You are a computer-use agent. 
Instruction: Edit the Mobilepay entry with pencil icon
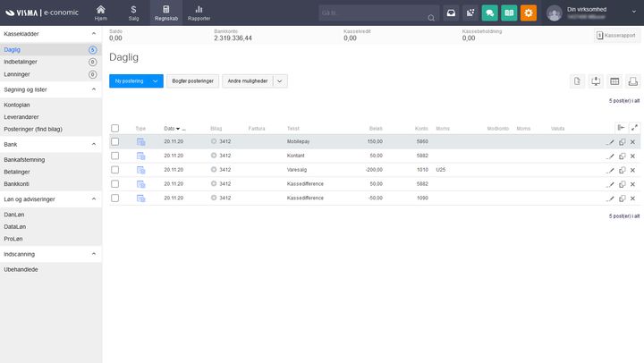click(x=611, y=141)
